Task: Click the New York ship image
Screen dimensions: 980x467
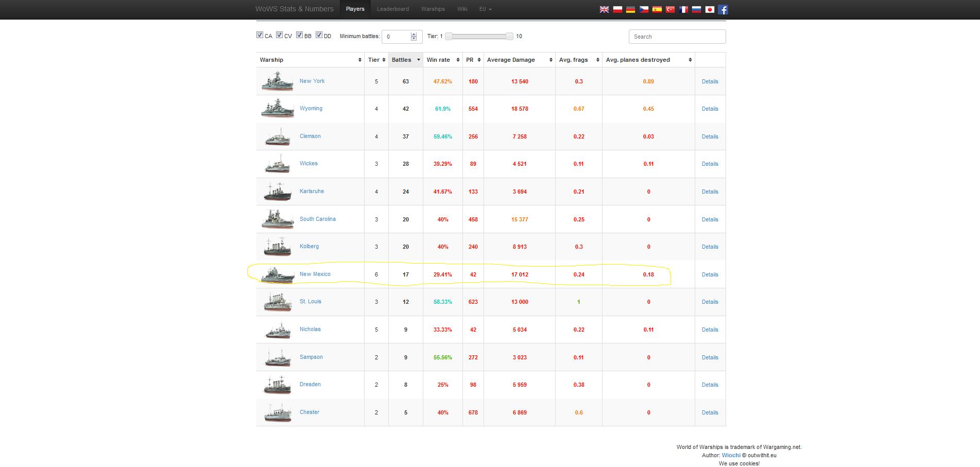Action: (278, 81)
